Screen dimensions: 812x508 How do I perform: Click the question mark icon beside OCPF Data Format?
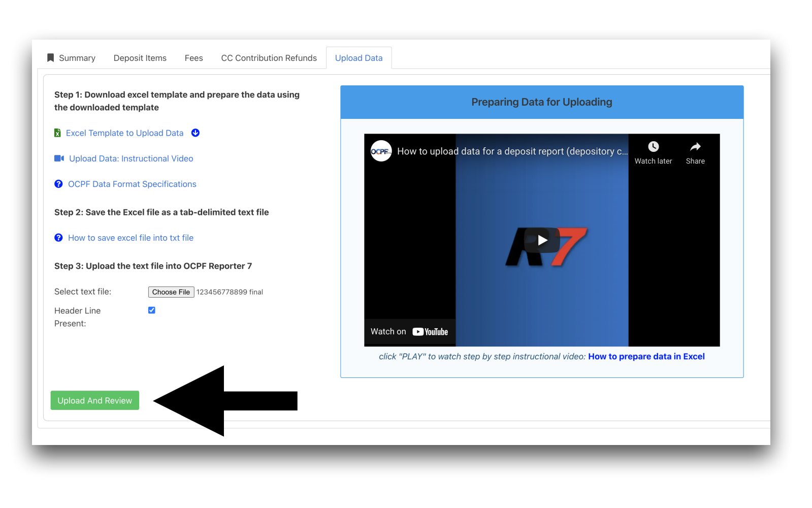58,184
